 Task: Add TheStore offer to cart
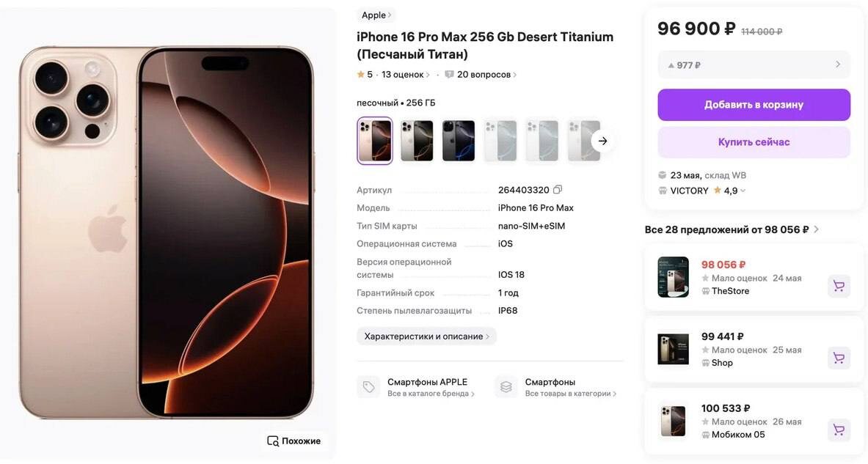(839, 286)
